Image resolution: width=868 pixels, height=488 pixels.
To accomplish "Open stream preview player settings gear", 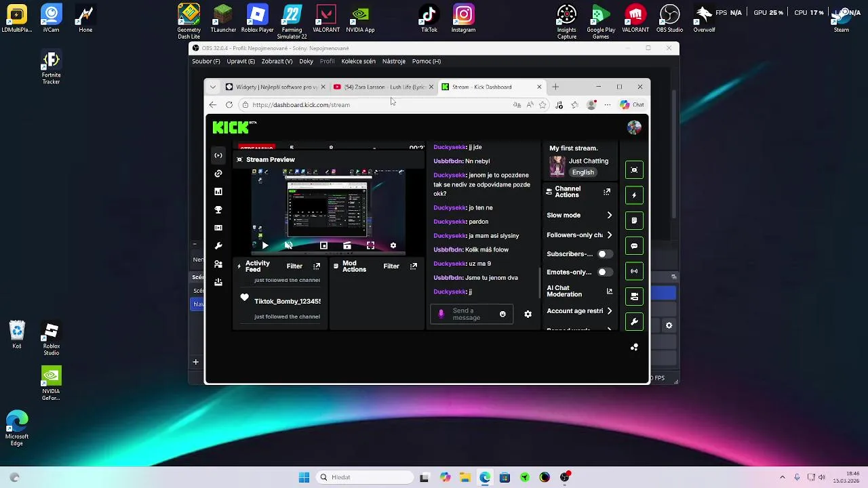I will (393, 245).
